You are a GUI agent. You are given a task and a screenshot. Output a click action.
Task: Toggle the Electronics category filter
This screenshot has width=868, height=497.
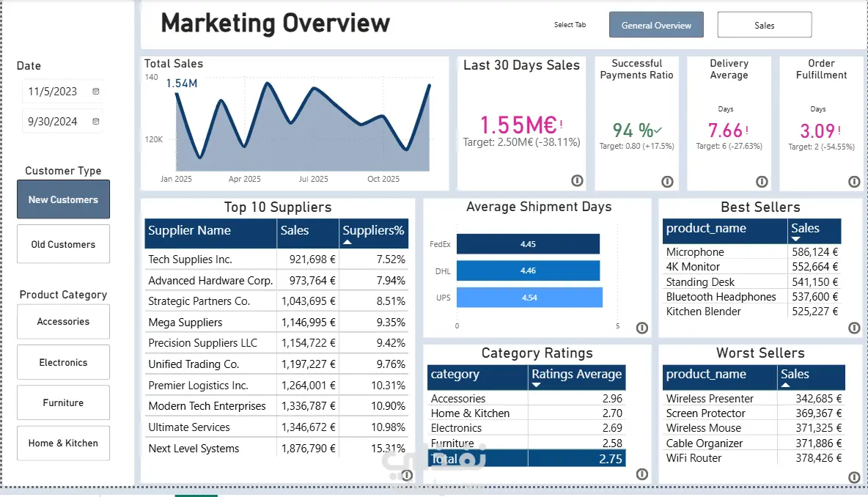click(63, 362)
